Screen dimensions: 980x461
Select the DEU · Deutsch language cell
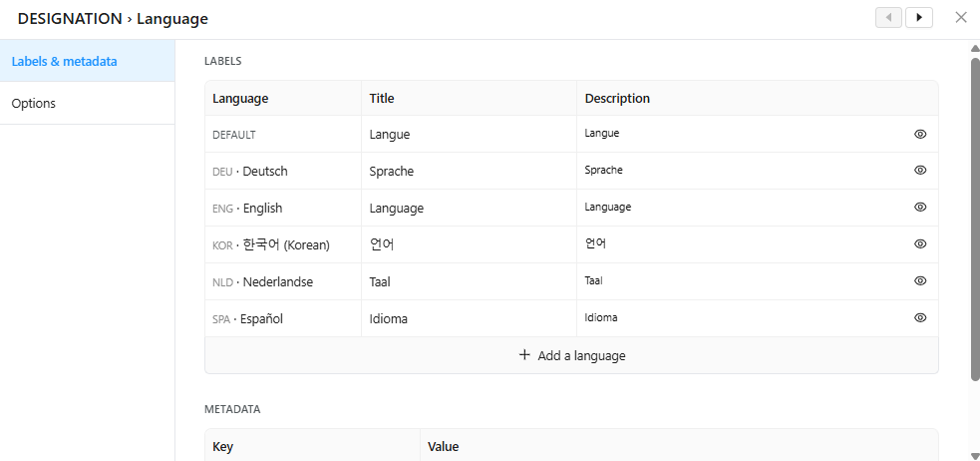coord(283,171)
